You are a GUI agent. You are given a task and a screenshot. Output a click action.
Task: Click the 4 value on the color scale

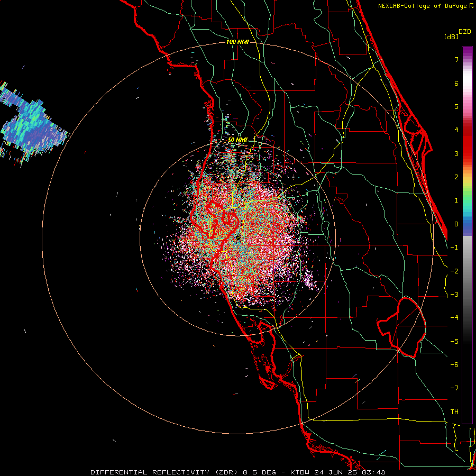[456, 130]
